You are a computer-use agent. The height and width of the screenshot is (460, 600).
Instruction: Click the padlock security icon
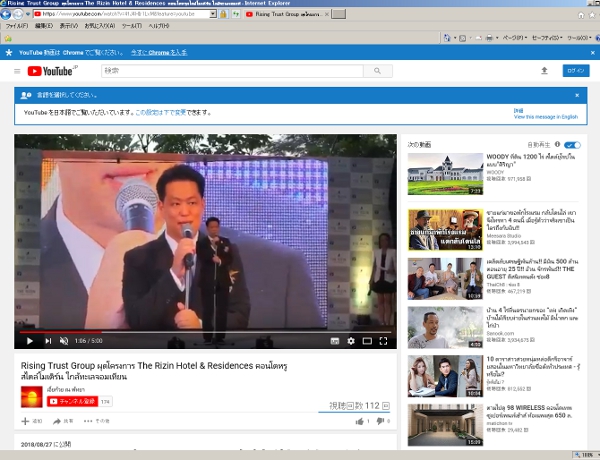pyautogui.click(x=223, y=14)
